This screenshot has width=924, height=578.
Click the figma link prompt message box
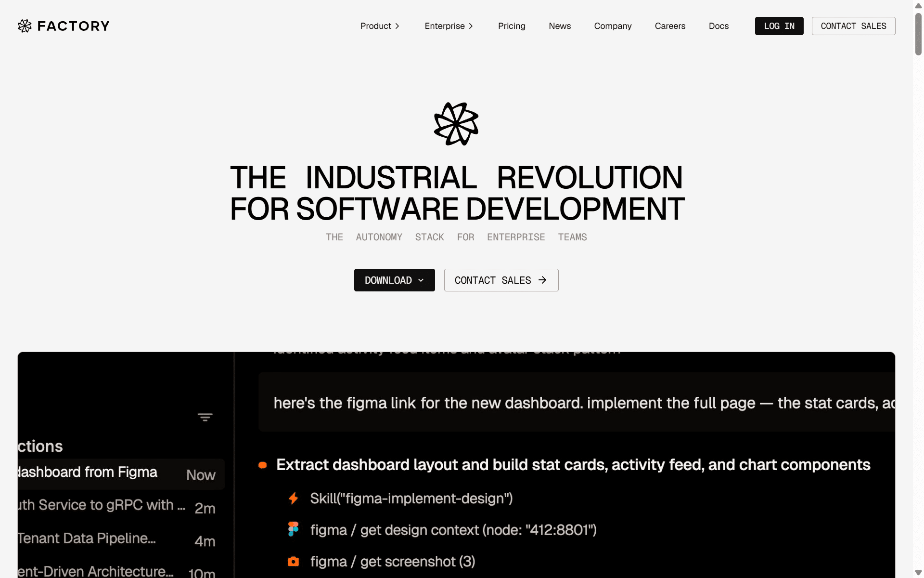[577, 402]
